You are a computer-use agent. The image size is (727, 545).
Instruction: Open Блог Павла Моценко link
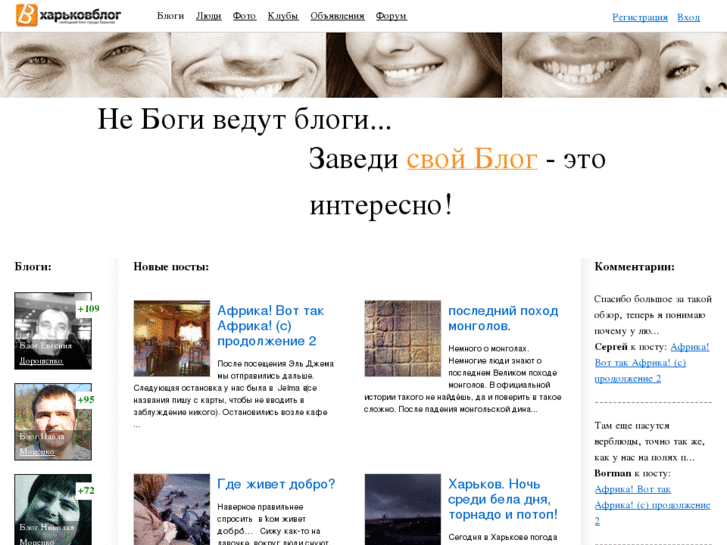click(x=42, y=444)
